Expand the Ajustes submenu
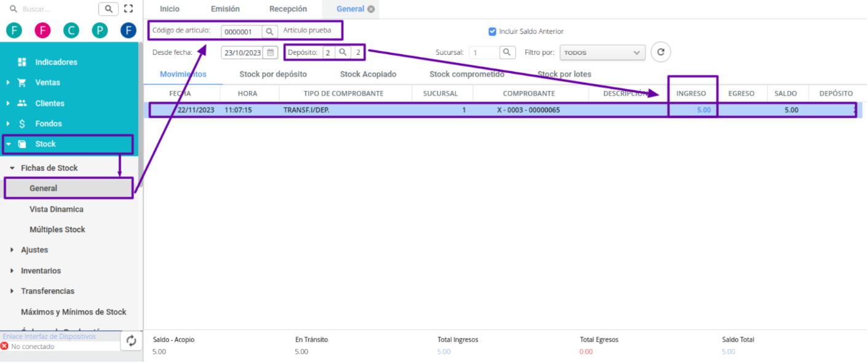Screen dimensions: 868x363 pos(12,250)
